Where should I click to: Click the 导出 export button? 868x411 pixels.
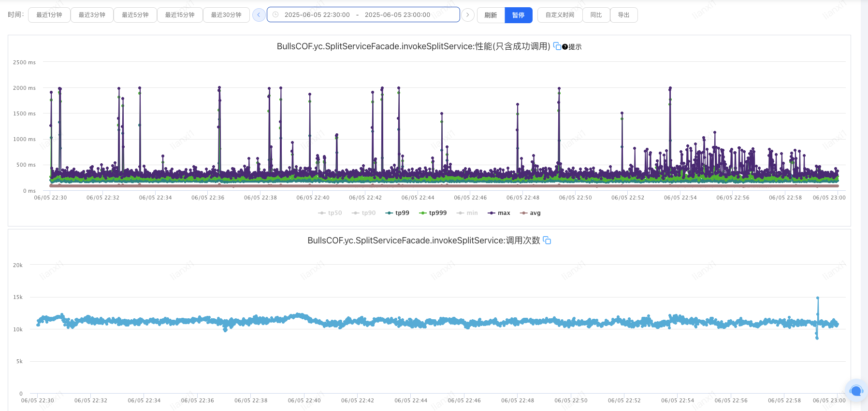tap(623, 15)
